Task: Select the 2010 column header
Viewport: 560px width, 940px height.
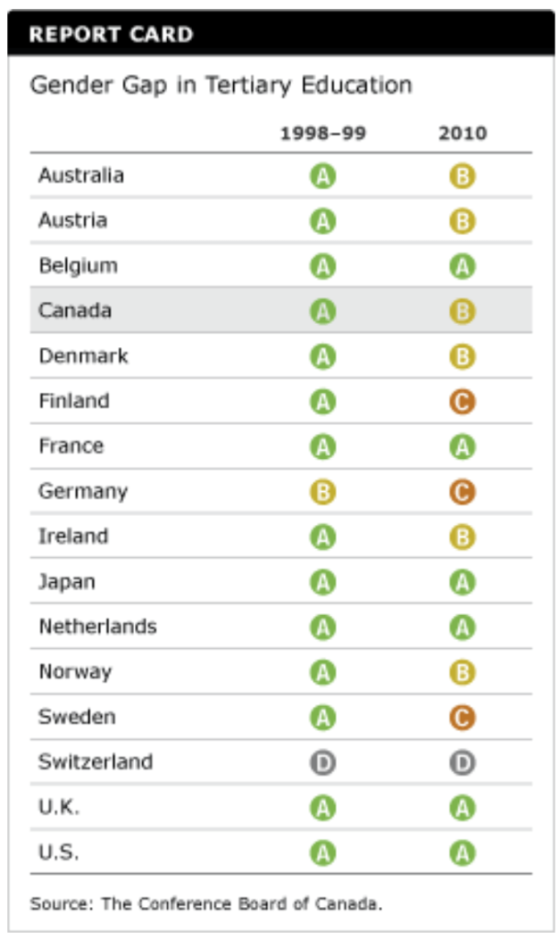Action: (463, 134)
